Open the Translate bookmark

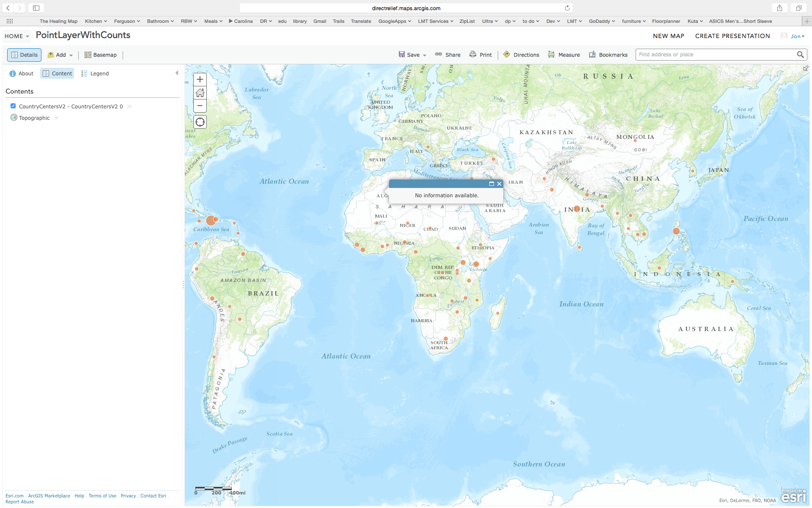361,21
